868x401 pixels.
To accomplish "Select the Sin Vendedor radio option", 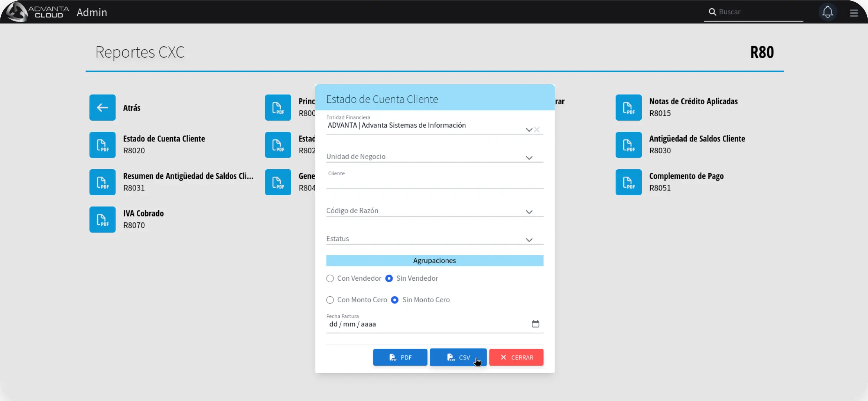I will [389, 278].
